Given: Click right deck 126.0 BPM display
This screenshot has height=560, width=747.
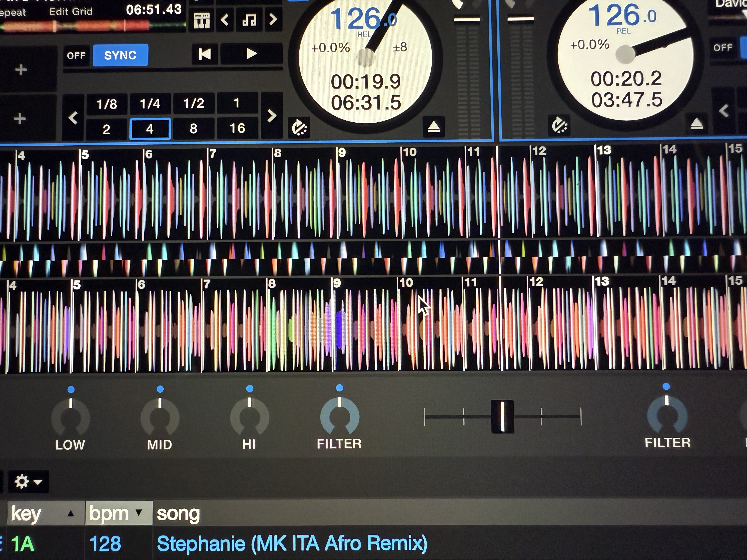Looking at the screenshot, I should (622, 16).
